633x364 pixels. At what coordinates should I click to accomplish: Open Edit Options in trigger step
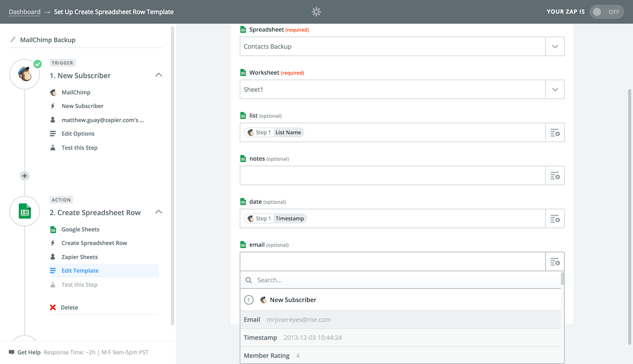click(x=78, y=134)
